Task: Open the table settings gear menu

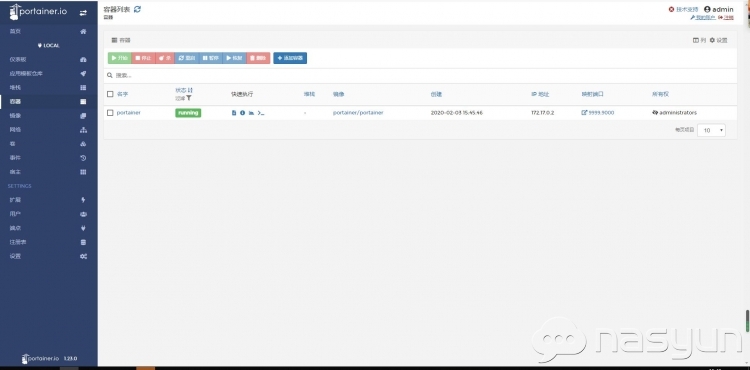Action: click(x=718, y=41)
